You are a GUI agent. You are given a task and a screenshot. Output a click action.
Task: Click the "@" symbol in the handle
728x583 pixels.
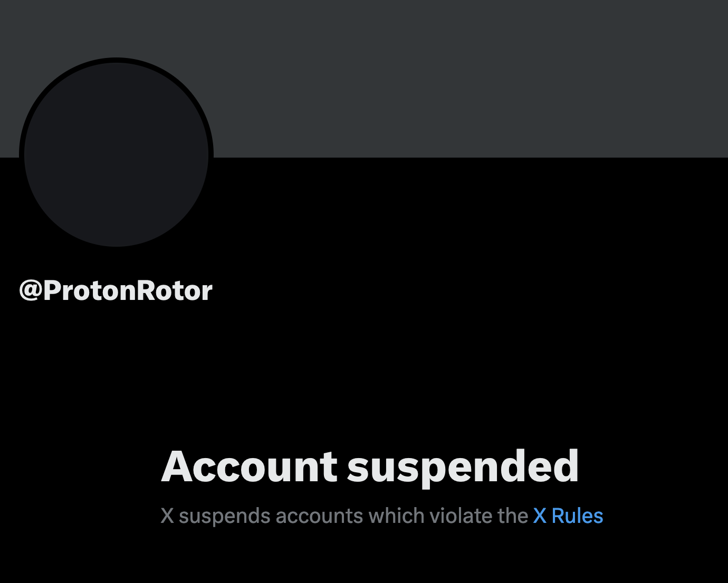click(x=31, y=290)
